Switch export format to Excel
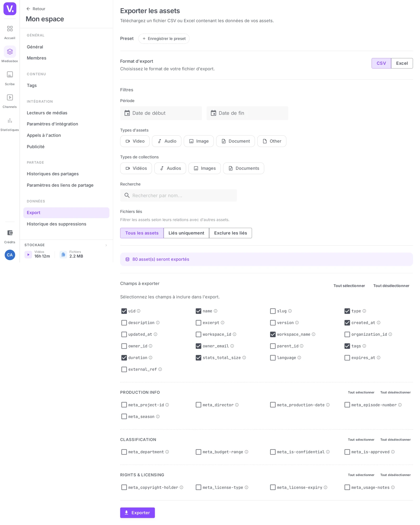The image size is (420, 525). 402,63
